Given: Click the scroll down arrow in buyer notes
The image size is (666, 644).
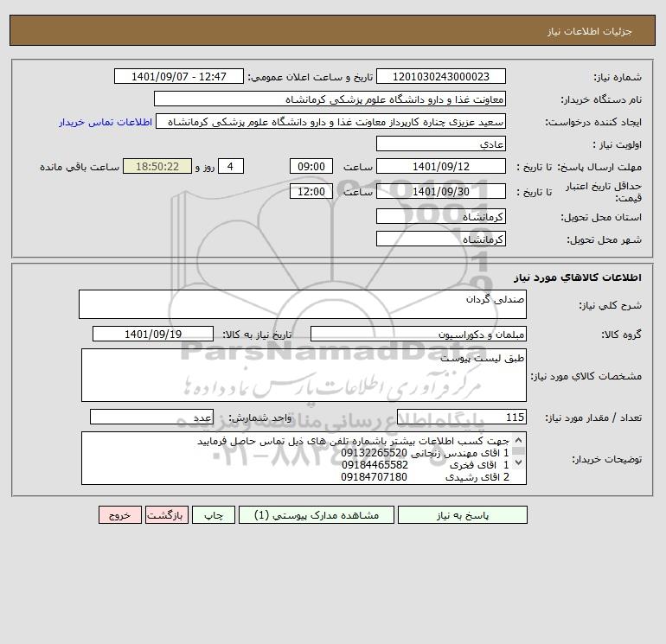Looking at the screenshot, I should 518,462.
